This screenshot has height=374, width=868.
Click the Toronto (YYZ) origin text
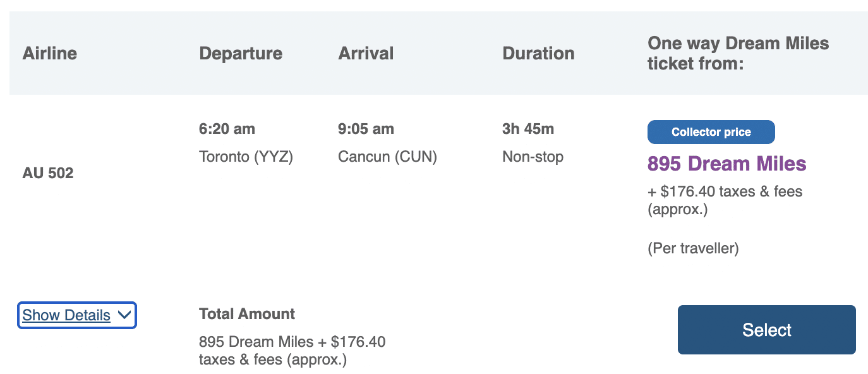click(246, 156)
